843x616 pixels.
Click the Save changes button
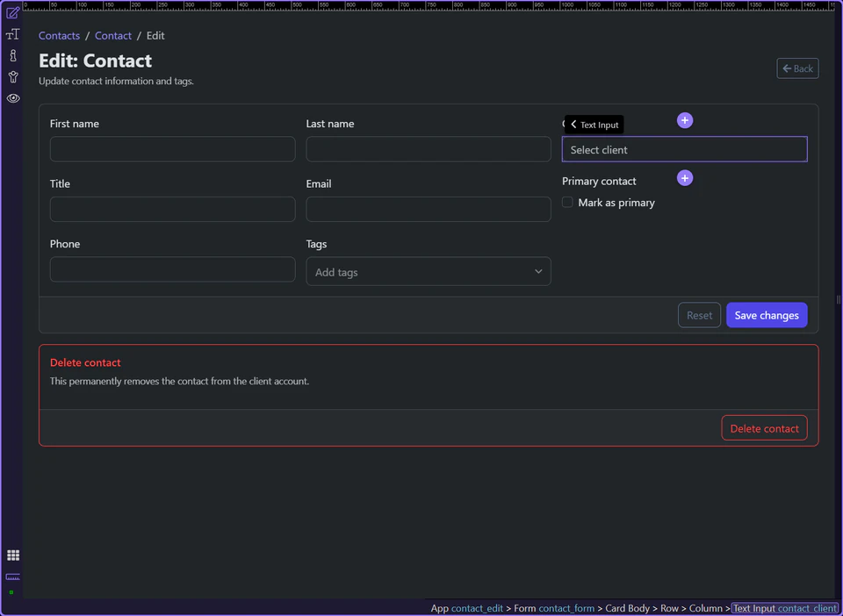[x=766, y=314]
